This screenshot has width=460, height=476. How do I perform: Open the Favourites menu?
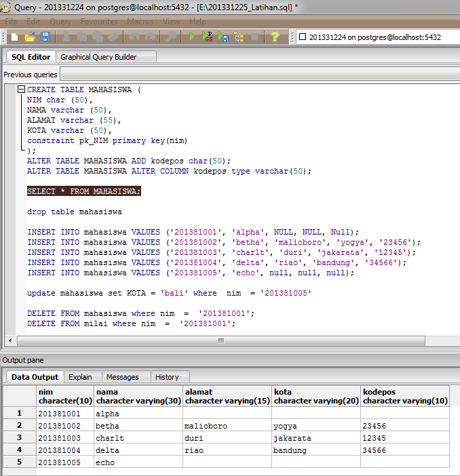(x=99, y=22)
